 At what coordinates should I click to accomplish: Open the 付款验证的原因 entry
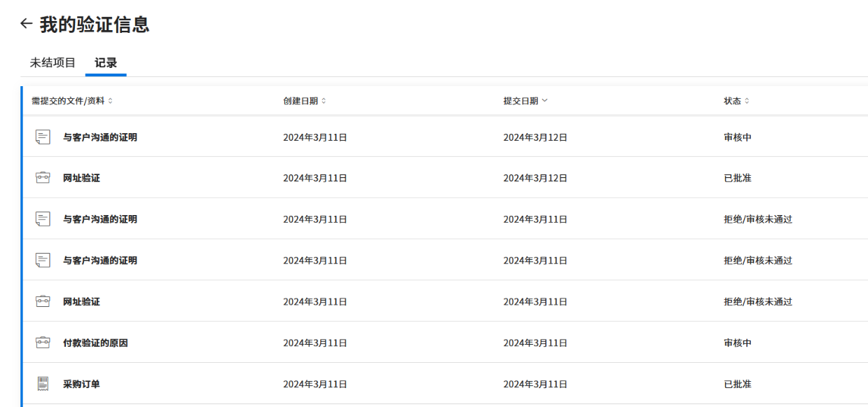tap(95, 343)
